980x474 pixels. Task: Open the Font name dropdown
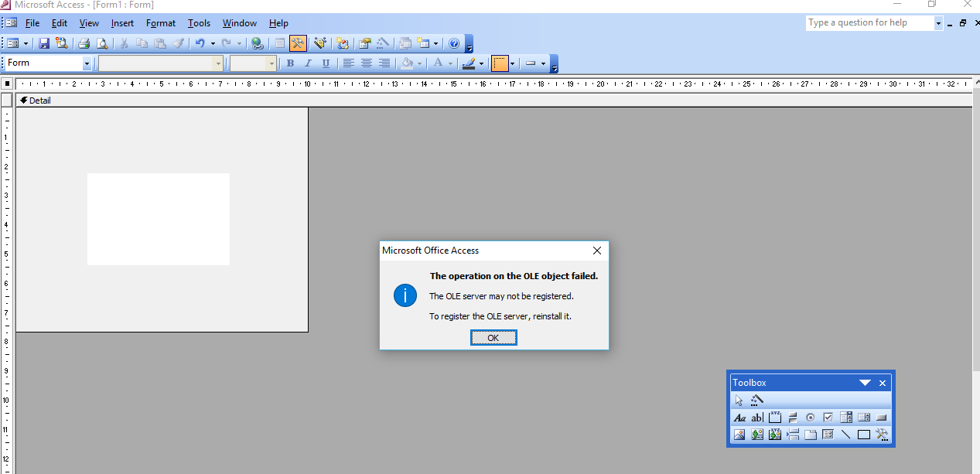click(161, 63)
